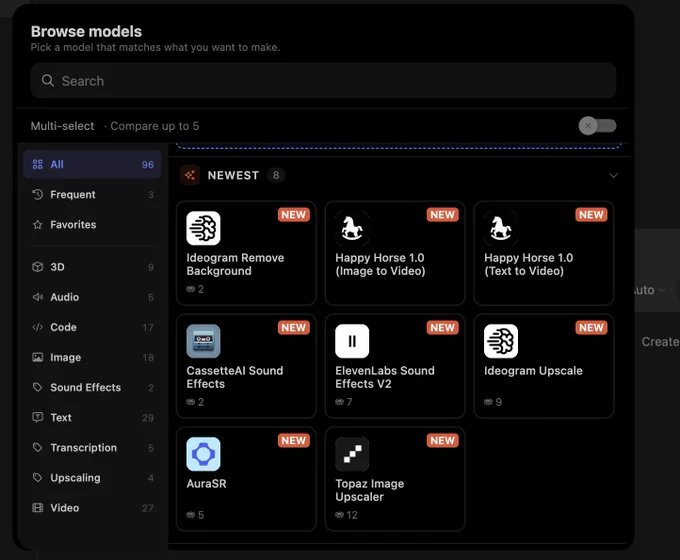Click the Transcription tag icon
The width and height of the screenshot is (680, 560).
pos(38,448)
